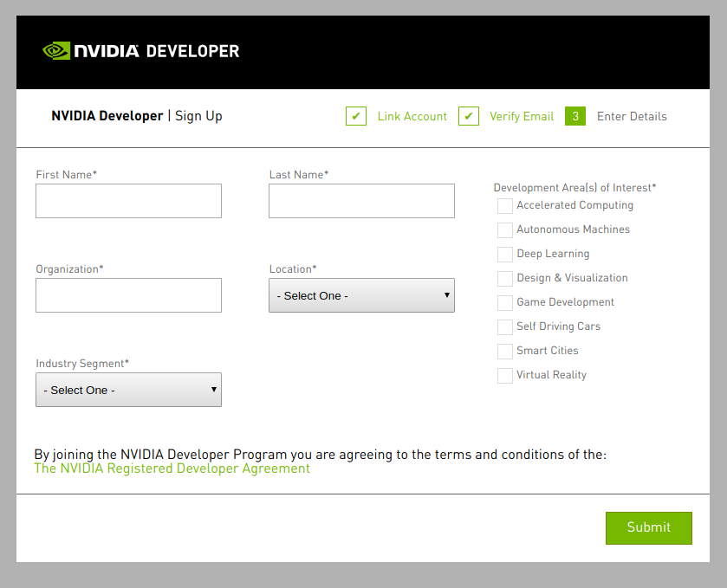Enable the Deep Learning checkbox

(x=505, y=255)
